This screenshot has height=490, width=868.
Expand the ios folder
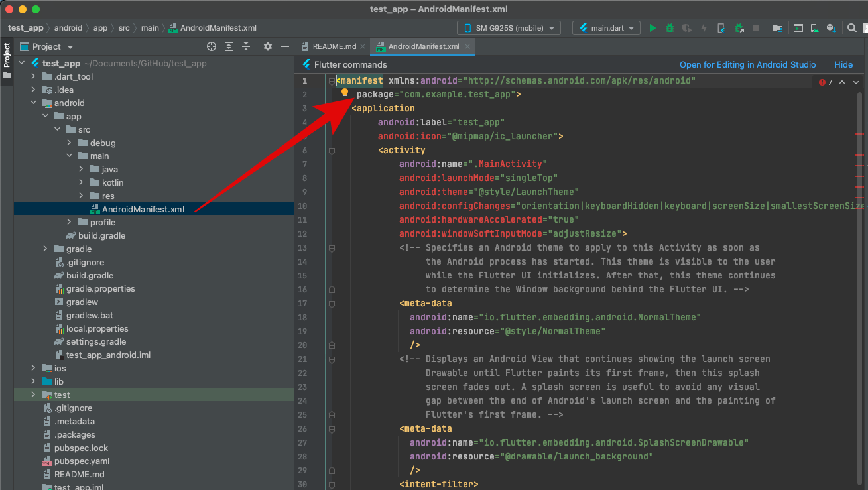34,368
